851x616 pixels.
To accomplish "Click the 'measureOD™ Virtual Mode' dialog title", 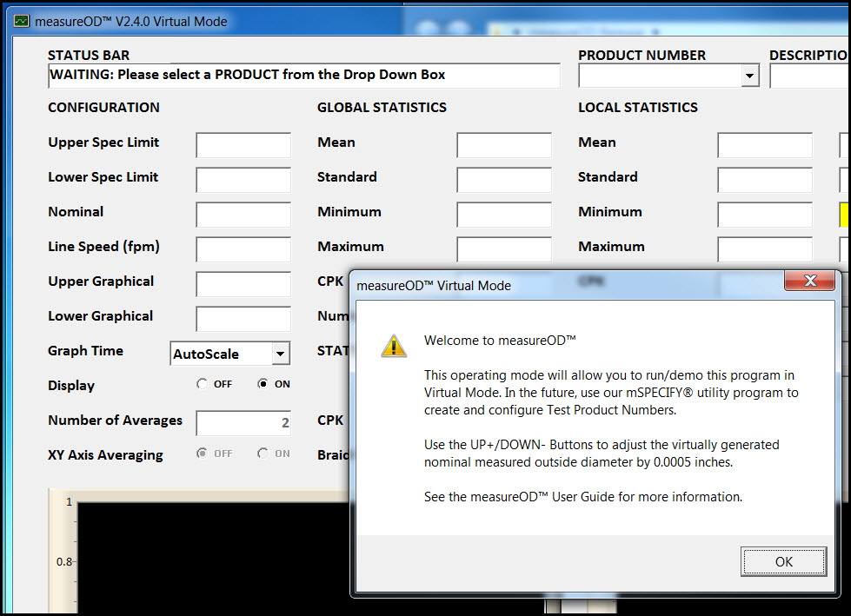I will point(434,286).
